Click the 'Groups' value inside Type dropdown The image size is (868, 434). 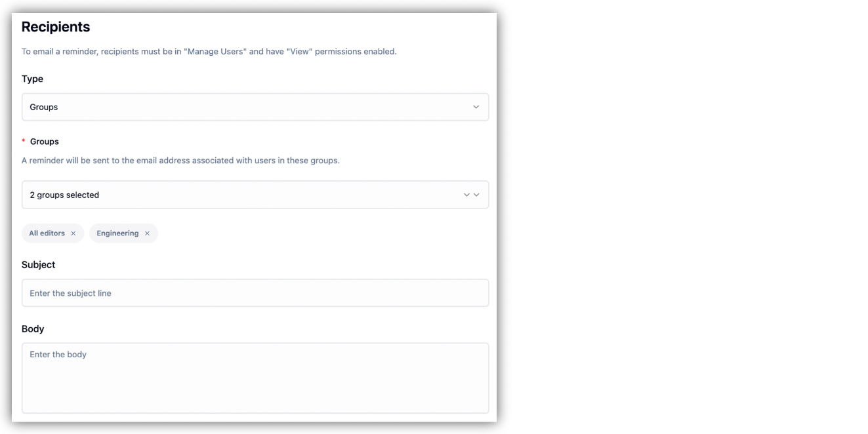coord(44,107)
